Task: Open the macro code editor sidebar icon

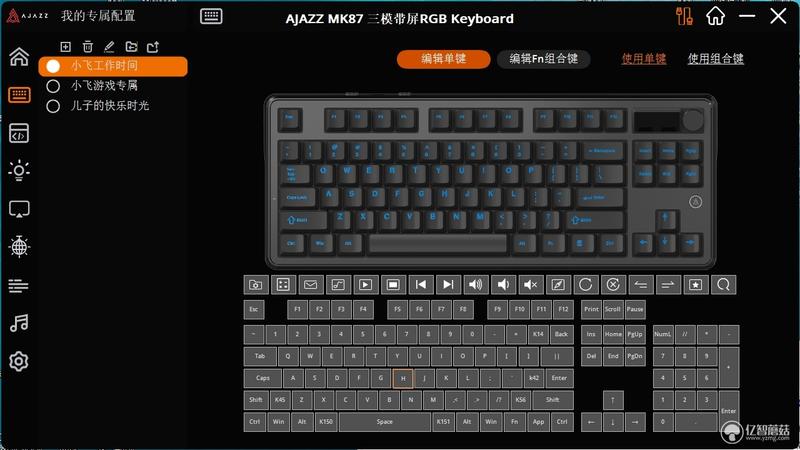Action: click(19, 133)
